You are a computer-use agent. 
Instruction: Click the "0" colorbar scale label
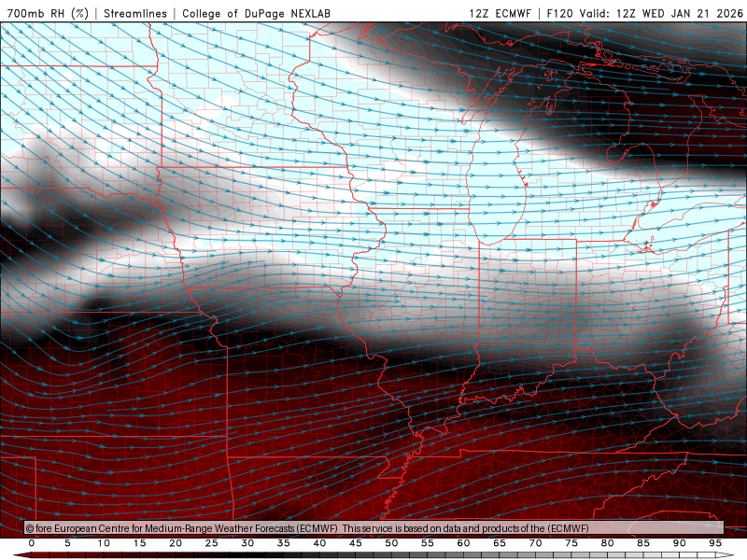32,543
